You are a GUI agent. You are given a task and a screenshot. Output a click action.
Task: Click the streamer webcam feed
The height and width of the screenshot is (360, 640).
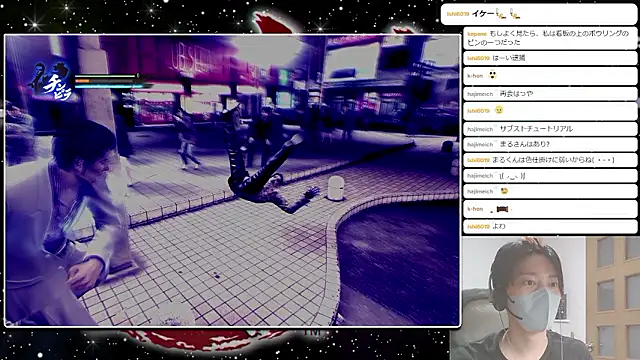pos(545,298)
